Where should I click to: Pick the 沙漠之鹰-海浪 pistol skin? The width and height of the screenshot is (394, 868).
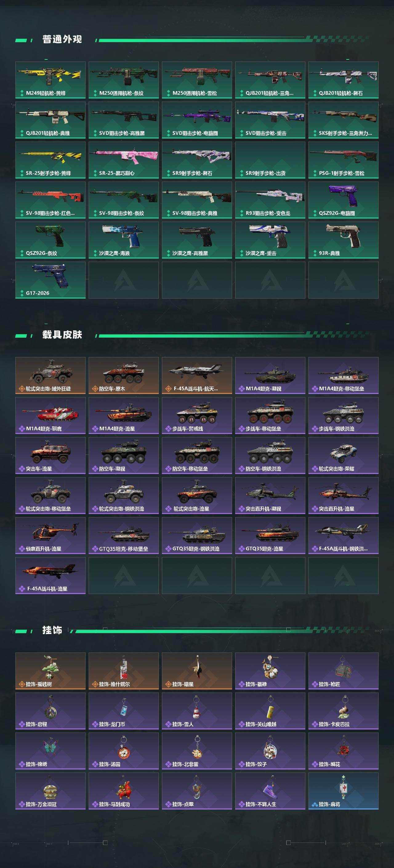point(124,240)
